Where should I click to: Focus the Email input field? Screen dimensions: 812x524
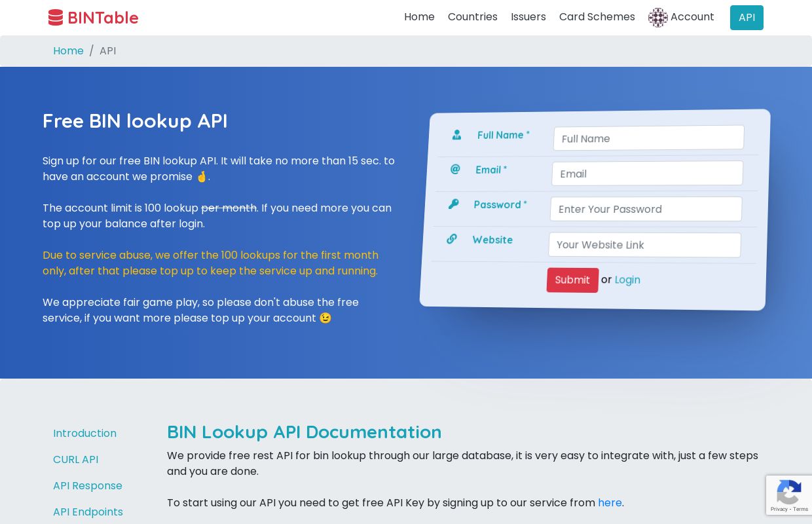click(647, 173)
